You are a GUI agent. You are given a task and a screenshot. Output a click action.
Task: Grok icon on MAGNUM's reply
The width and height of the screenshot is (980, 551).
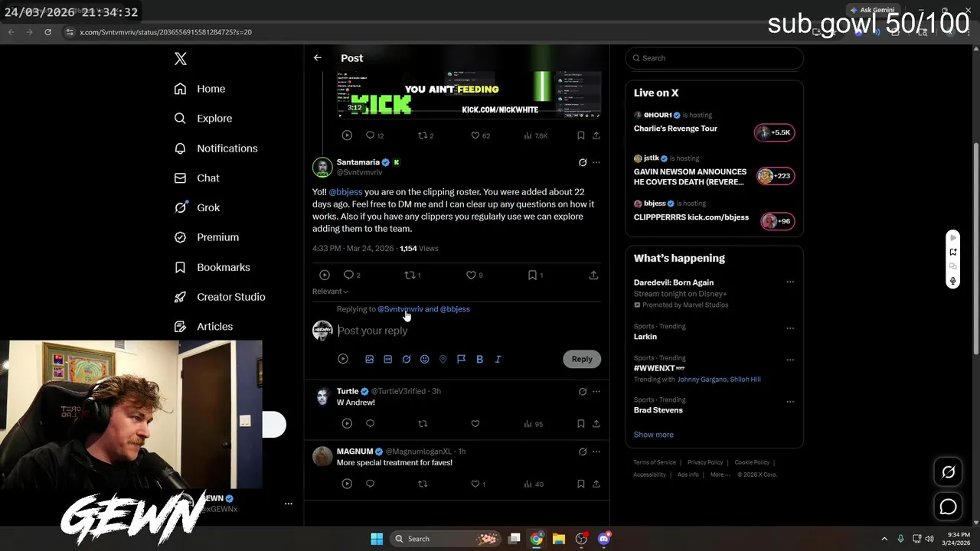click(x=583, y=452)
